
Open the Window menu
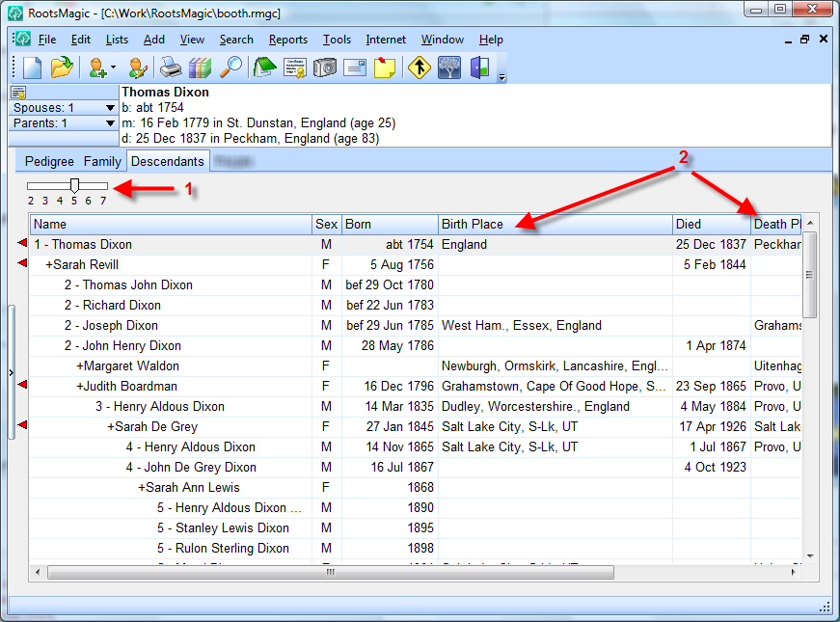coord(443,40)
